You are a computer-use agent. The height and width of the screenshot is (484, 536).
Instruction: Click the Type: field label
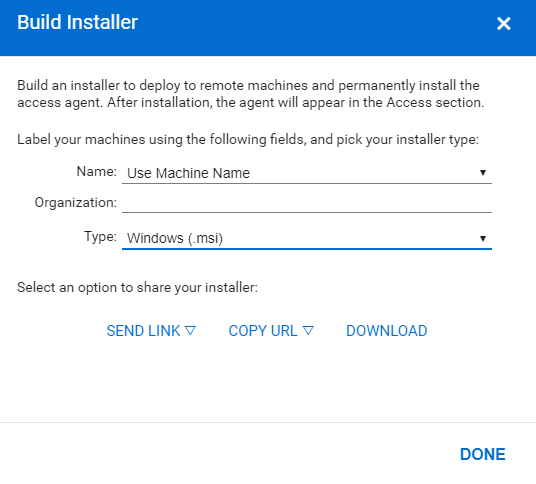tap(100, 237)
